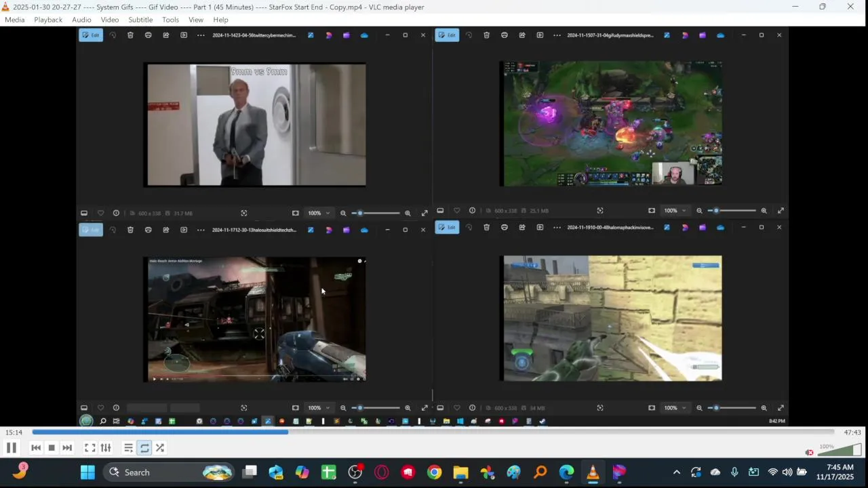
Task: Toggle filmstrip in the 9mm vs 9mm window
Action: [x=84, y=213]
